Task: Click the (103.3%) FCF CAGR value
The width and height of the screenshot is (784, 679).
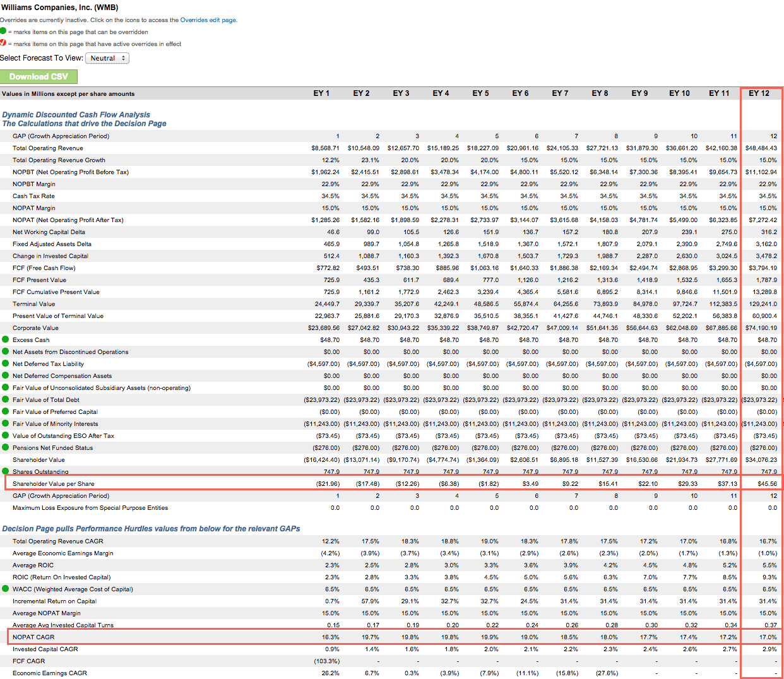Action: [x=327, y=661]
